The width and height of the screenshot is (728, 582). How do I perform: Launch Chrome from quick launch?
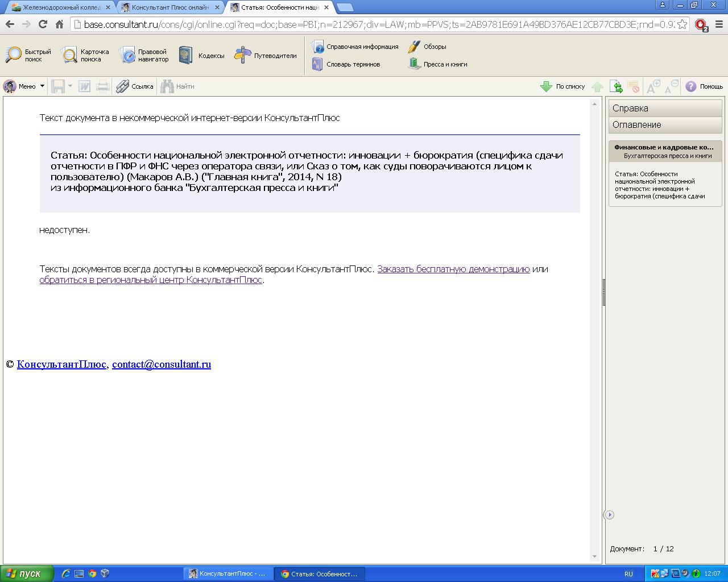click(92, 573)
